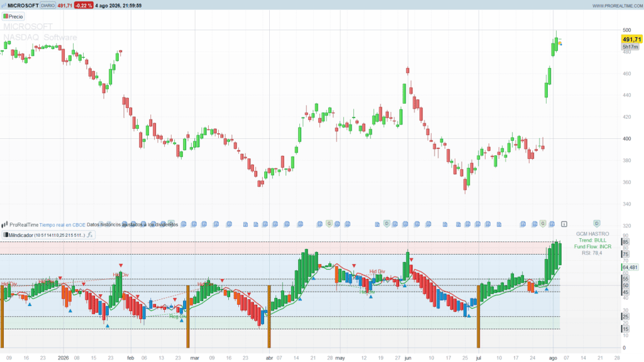Click the orange vertical bar at abr

269,317
